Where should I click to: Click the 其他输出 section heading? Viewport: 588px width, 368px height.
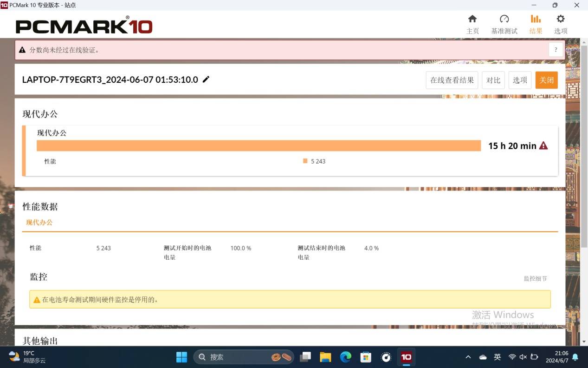pyautogui.click(x=40, y=341)
